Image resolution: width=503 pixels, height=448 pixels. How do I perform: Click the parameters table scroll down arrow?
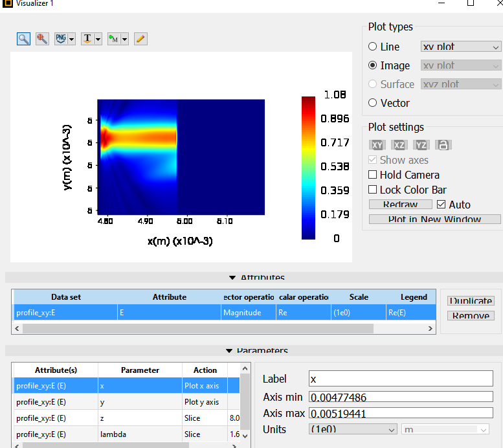pyautogui.click(x=245, y=436)
